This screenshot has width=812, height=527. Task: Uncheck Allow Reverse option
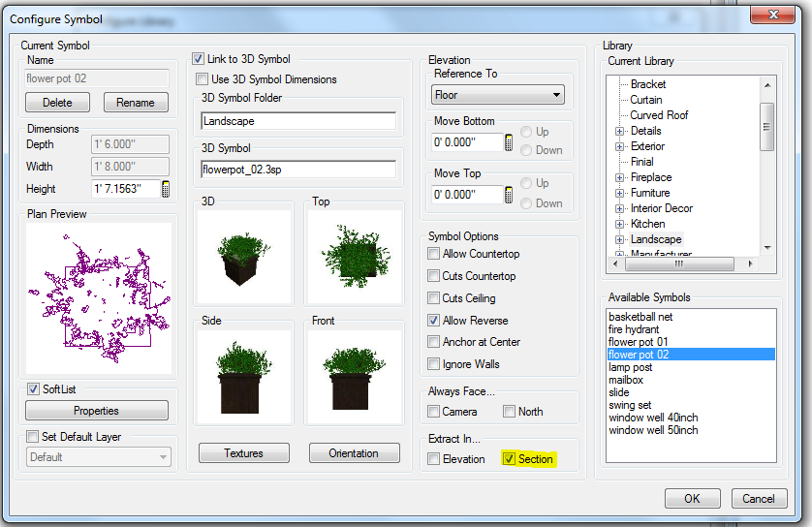(x=433, y=321)
